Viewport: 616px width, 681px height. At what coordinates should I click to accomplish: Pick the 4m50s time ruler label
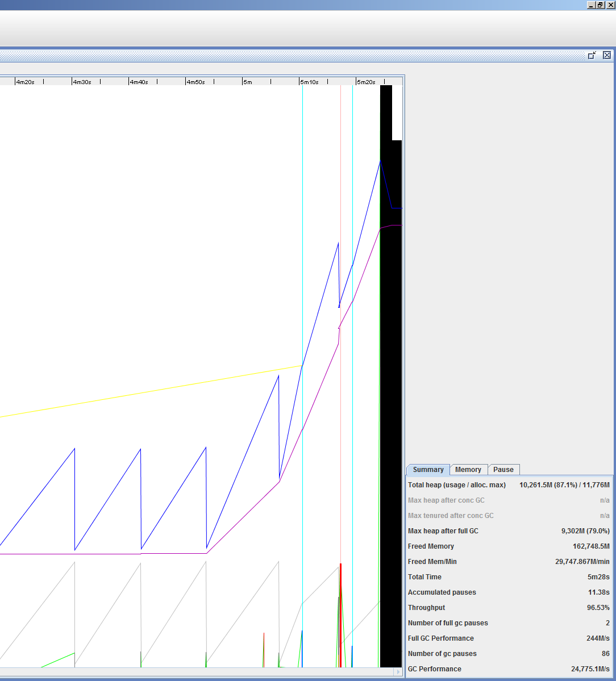pyautogui.click(x=195, y=82)
